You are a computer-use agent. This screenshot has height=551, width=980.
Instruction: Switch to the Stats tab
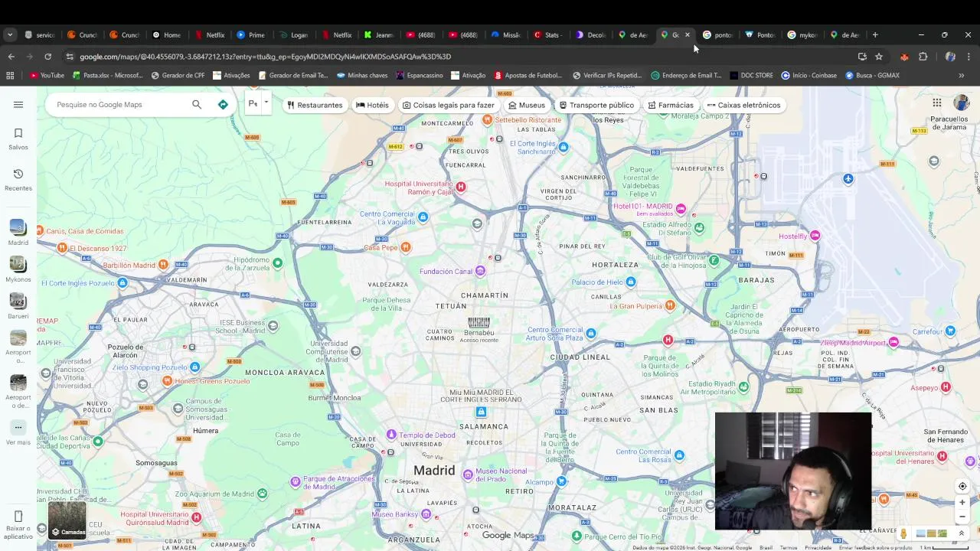(547, 34)
